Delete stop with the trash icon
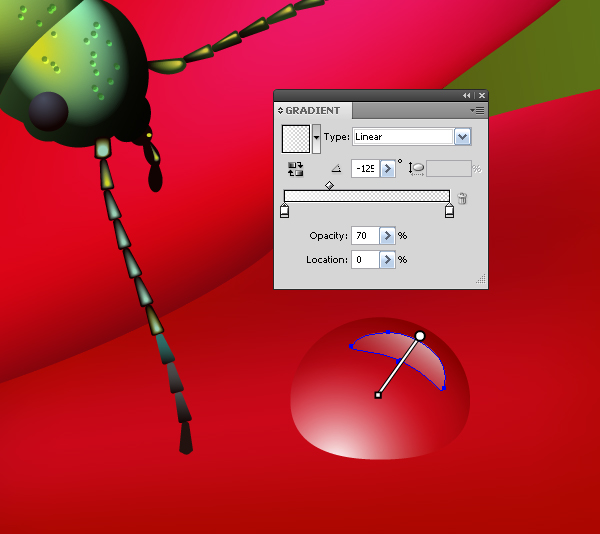 462,198
